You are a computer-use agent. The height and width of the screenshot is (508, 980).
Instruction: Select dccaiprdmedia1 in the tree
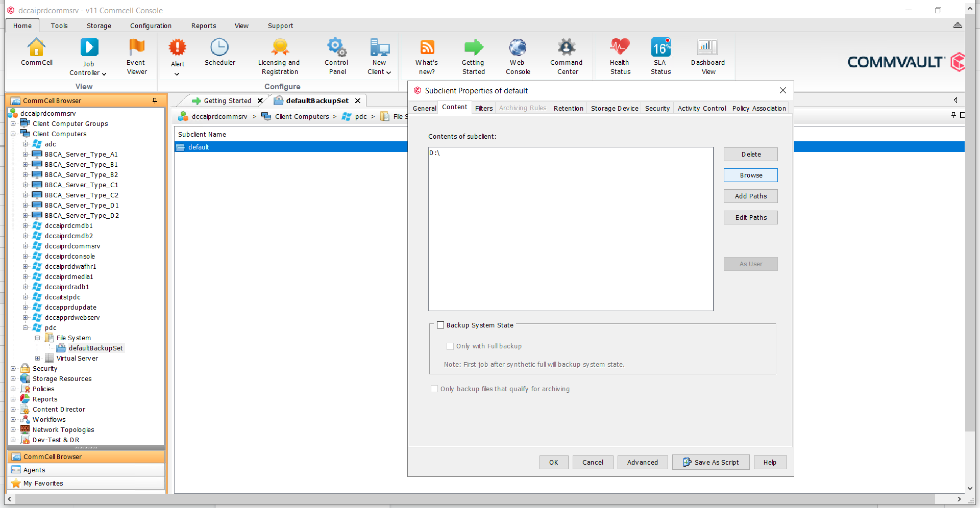[69, 276]
